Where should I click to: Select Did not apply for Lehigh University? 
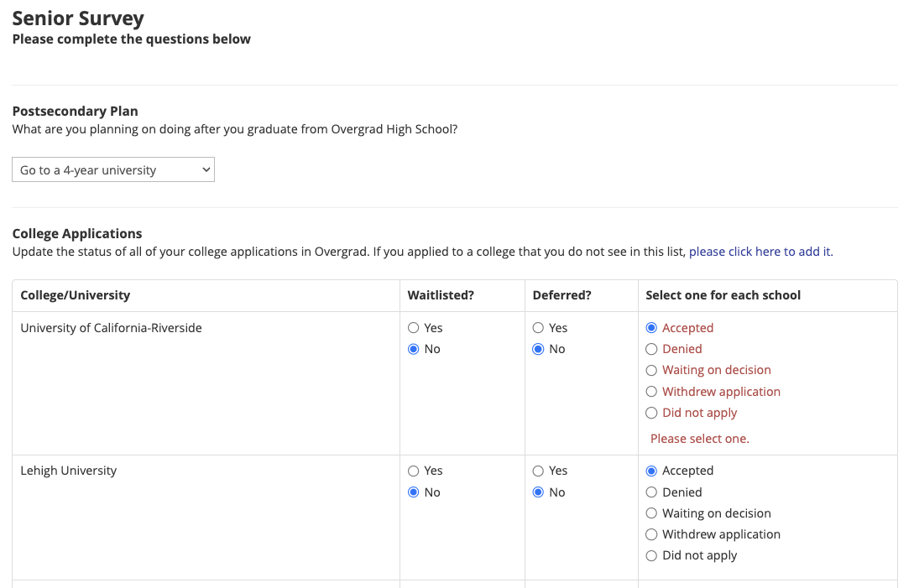pos(651,555)
